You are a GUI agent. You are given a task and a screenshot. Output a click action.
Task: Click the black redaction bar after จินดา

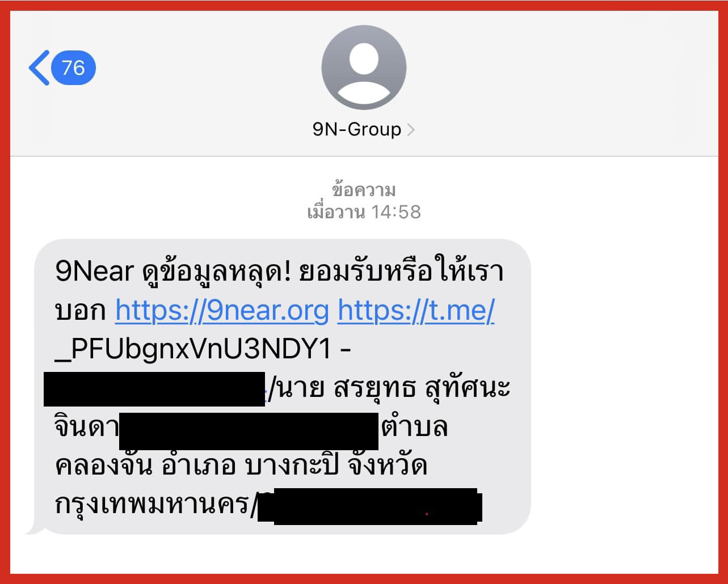pos(249,431)
